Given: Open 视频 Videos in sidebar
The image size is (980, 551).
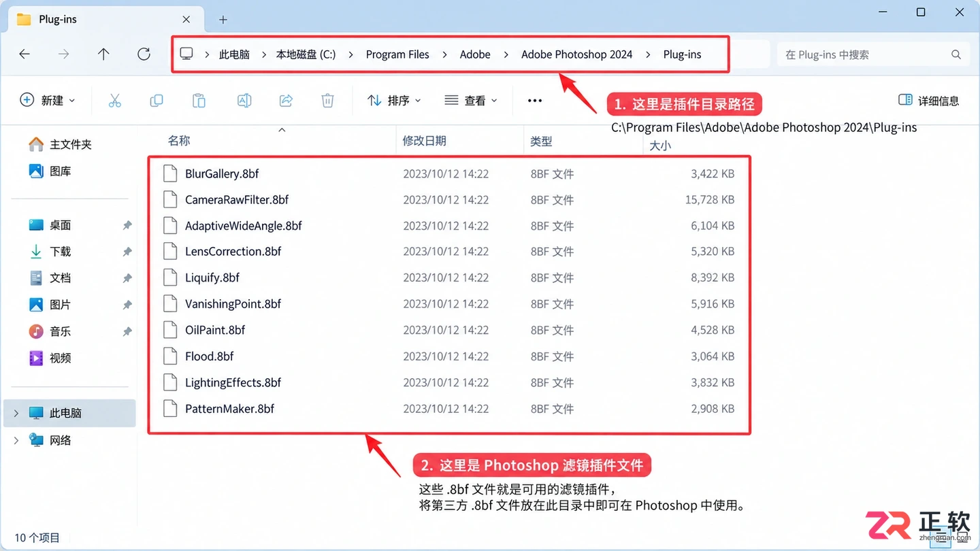Looking at the screenshot, I should [x=50, y=358].
